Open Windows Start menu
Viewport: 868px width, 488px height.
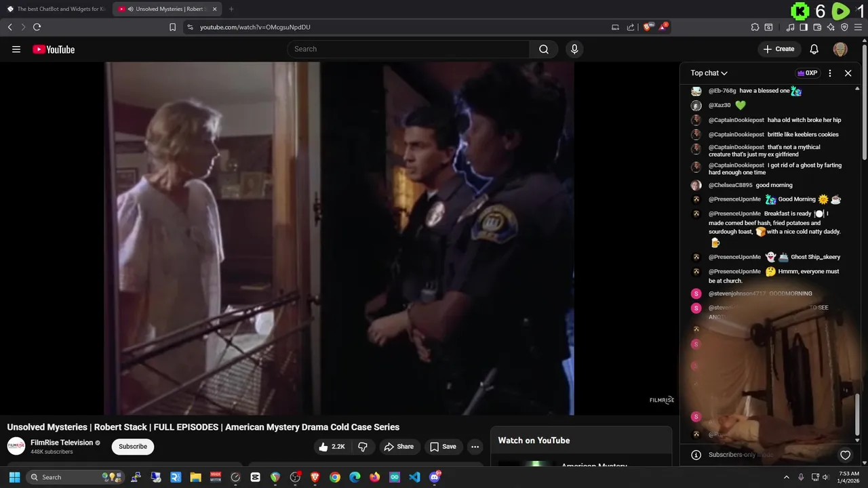pos(14,477)
